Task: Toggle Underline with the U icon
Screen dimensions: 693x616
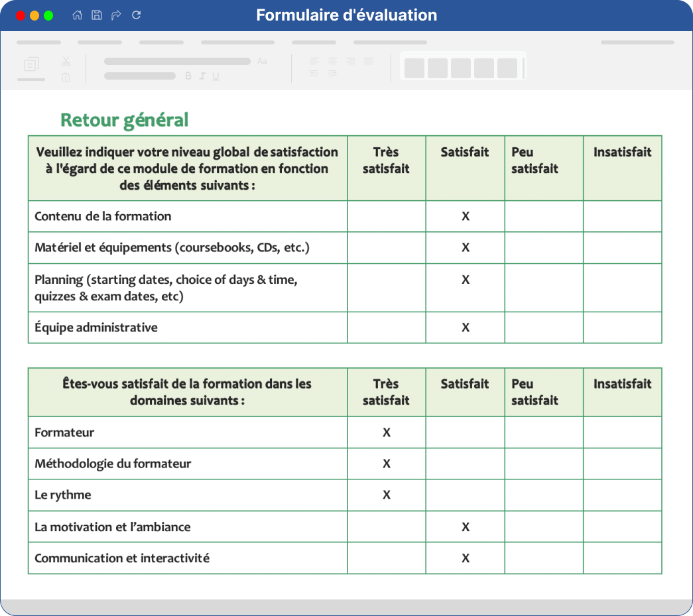Action: [x=216, y=76]
